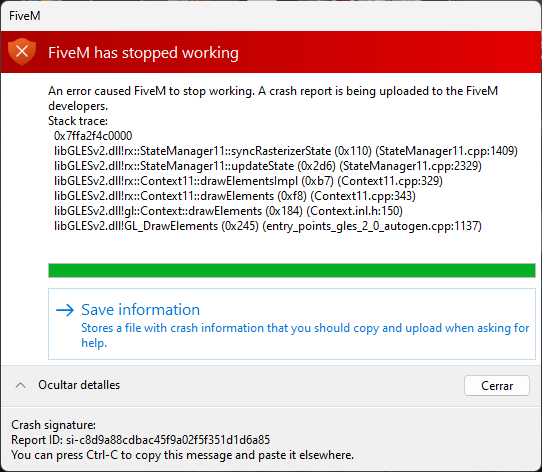Image resolution: width=542 pixels, height=472 pixels.
Task: Click the Crash signature label
Action: [54, 425]
